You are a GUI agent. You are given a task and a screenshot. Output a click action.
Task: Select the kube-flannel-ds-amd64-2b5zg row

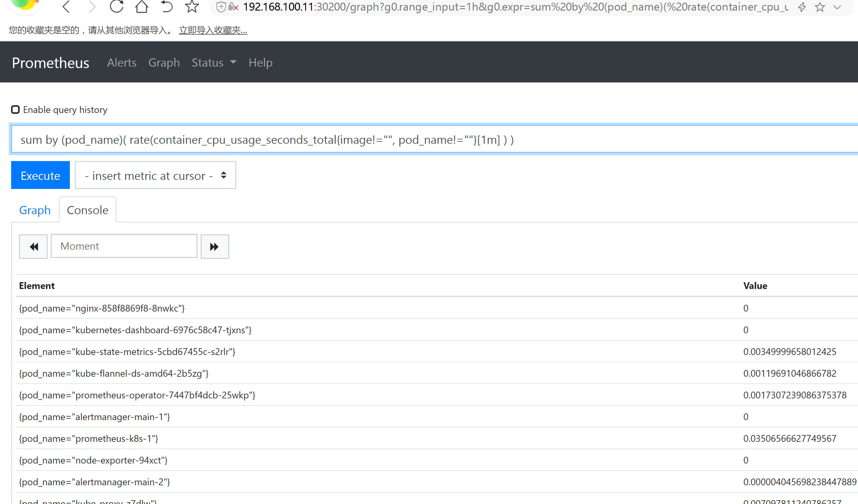(x=437, y=374)
